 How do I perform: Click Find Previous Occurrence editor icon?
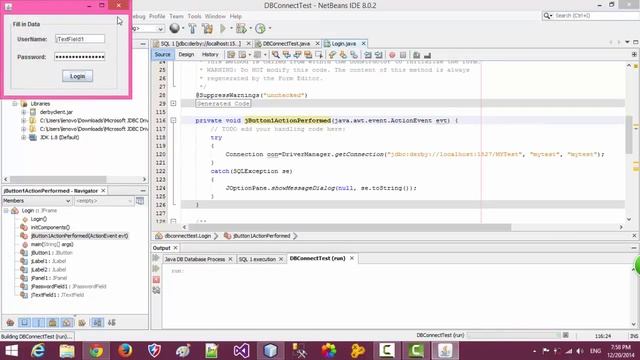[x=287, y=55]
